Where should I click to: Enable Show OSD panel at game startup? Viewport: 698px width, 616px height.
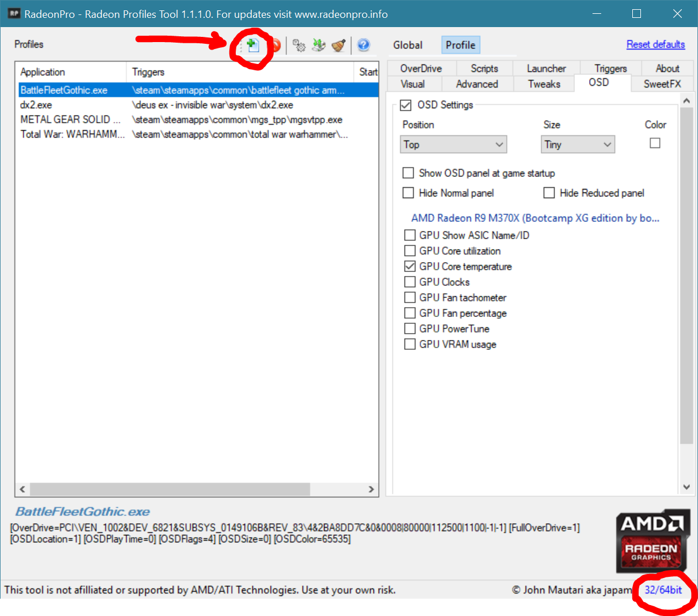coord(408,173)
